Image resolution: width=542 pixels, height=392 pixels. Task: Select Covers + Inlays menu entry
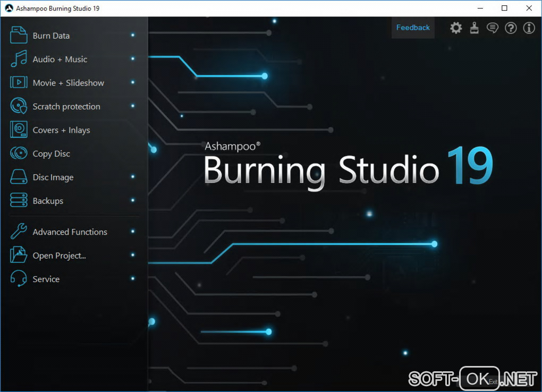click(x=74, y=130)
